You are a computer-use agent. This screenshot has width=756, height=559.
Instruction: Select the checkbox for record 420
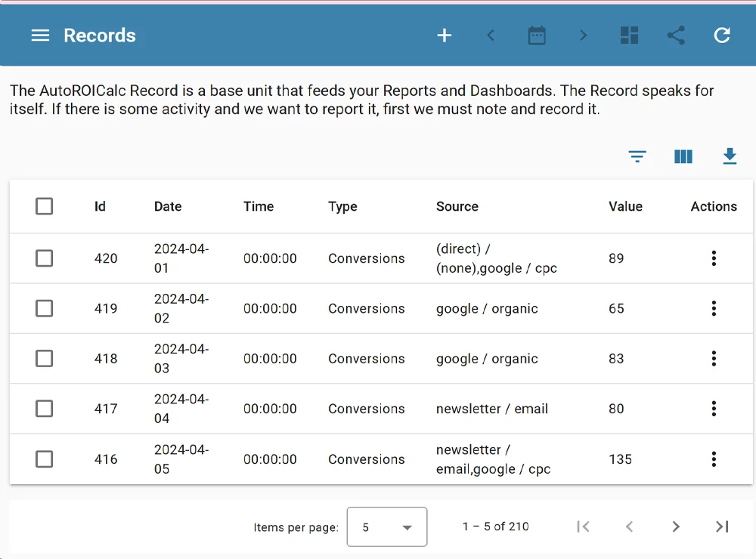[x=44, y=258]
